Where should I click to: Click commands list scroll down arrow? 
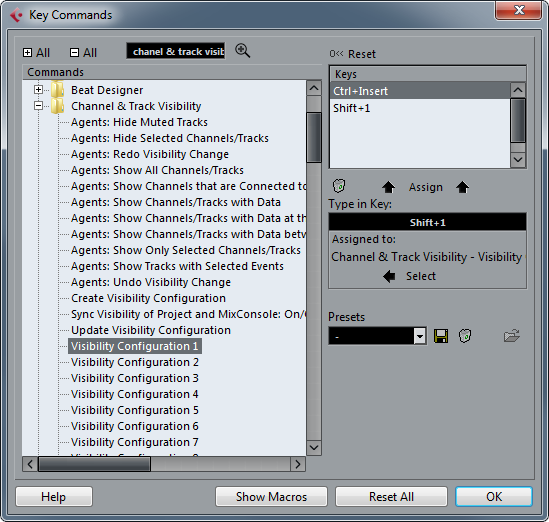[314, 447]
